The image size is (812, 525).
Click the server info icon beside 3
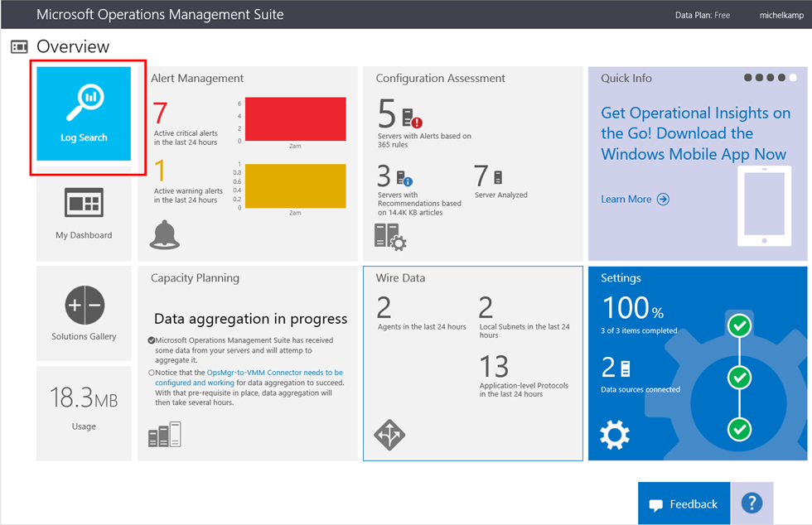click(404, 179)
